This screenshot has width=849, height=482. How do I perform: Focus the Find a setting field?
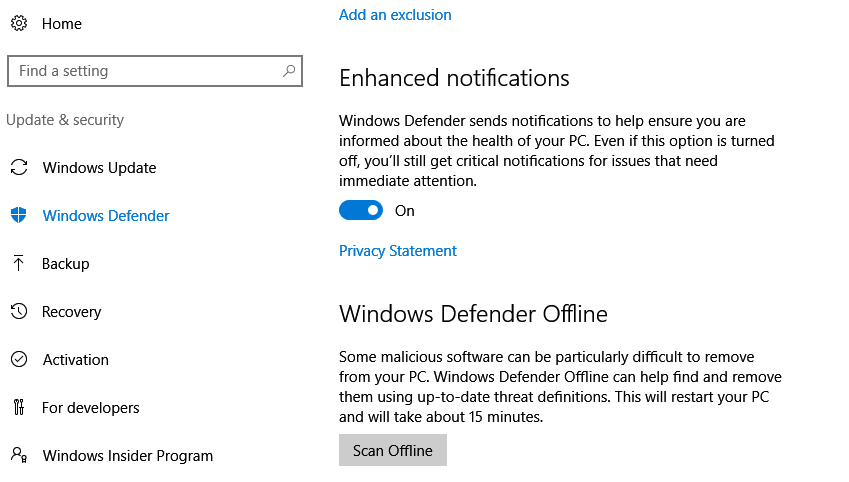[x=155, y=71]
